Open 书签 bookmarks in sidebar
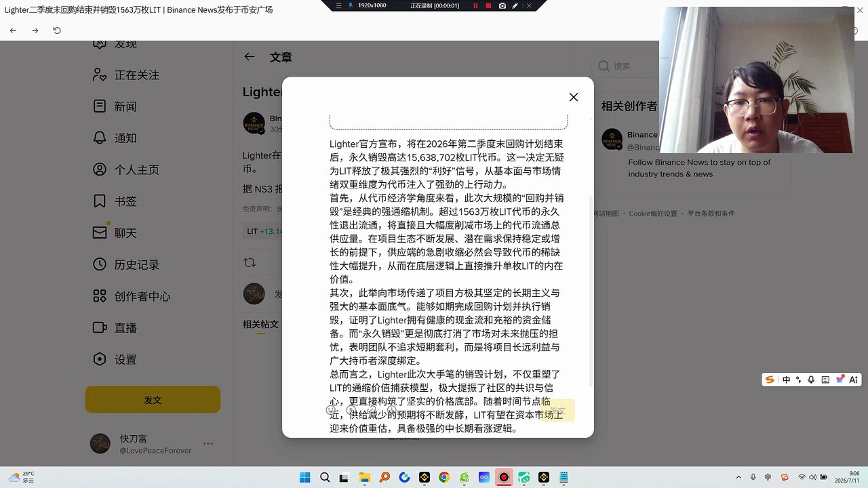Screen dimensions: 868x488 [x=115, y=201]
